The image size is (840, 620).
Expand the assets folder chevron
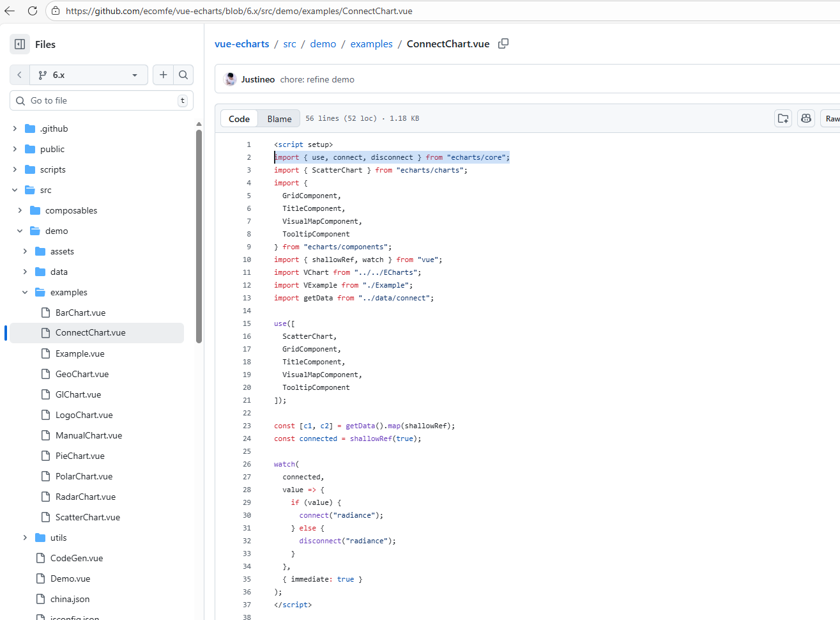pos(25,251)
